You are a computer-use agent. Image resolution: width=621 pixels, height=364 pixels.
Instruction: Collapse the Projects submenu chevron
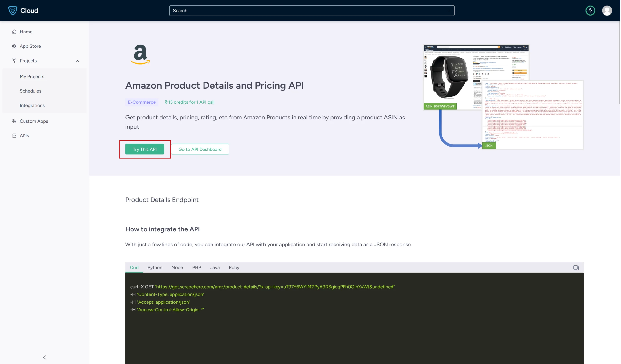click(77, 61)
